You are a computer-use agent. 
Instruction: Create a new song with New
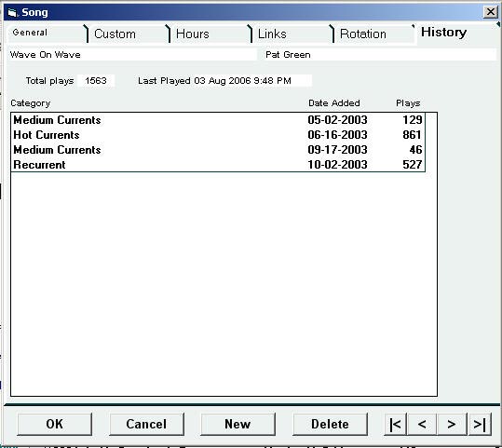tap(237, 424)
